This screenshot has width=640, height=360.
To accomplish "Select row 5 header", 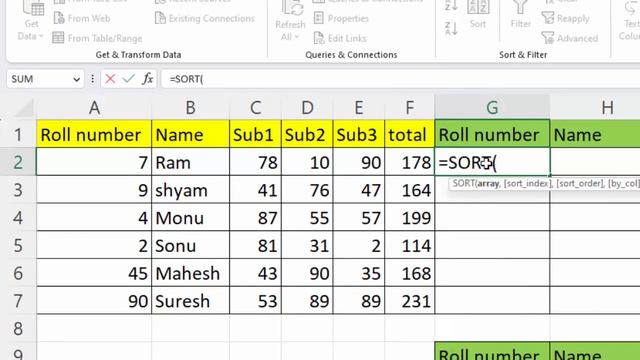I will click(x=18, y=245).
